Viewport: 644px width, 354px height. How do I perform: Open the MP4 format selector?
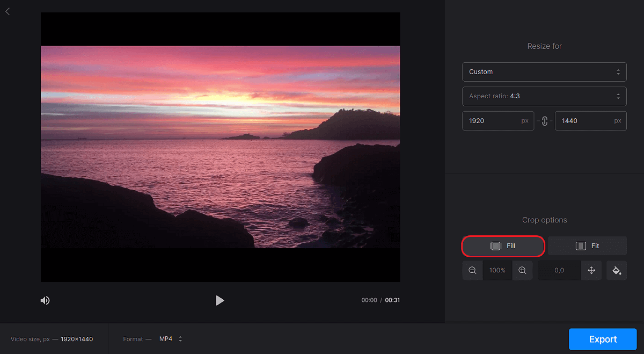click(x=171, y=339)
